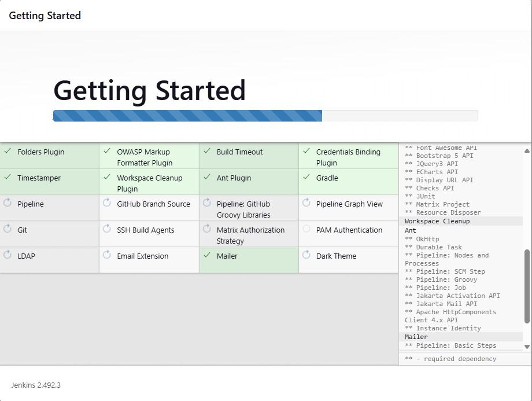Click the Gradle label
532x401 pixels.
coord(327,178)
